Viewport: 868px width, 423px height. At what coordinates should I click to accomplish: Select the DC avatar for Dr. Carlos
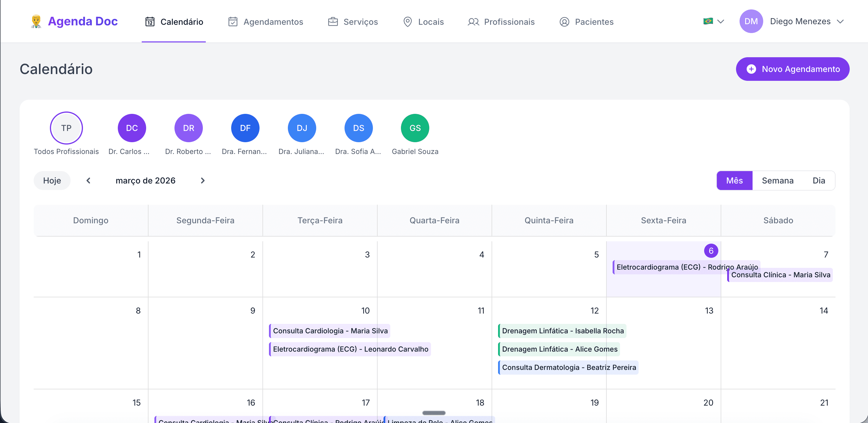pos(132,128)
